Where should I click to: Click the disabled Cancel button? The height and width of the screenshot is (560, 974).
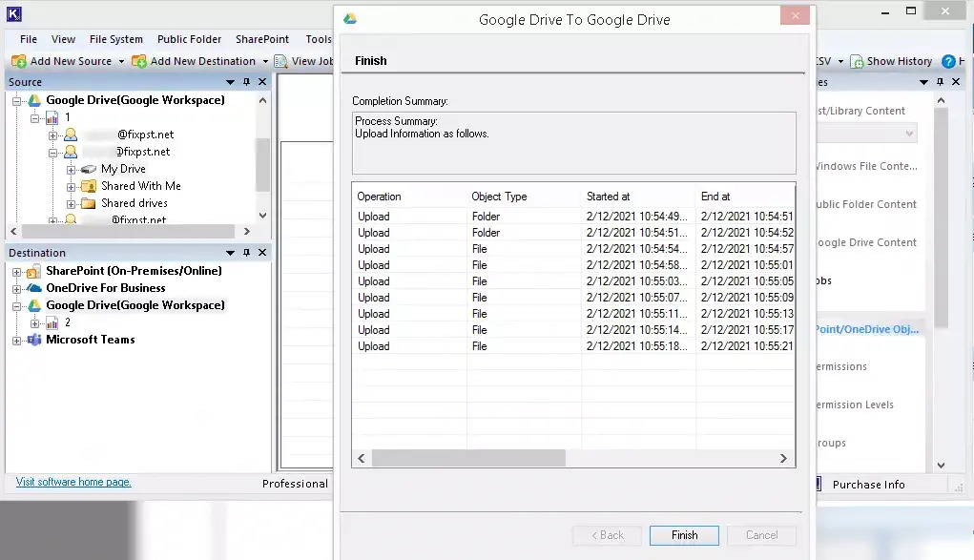point(761,535)
